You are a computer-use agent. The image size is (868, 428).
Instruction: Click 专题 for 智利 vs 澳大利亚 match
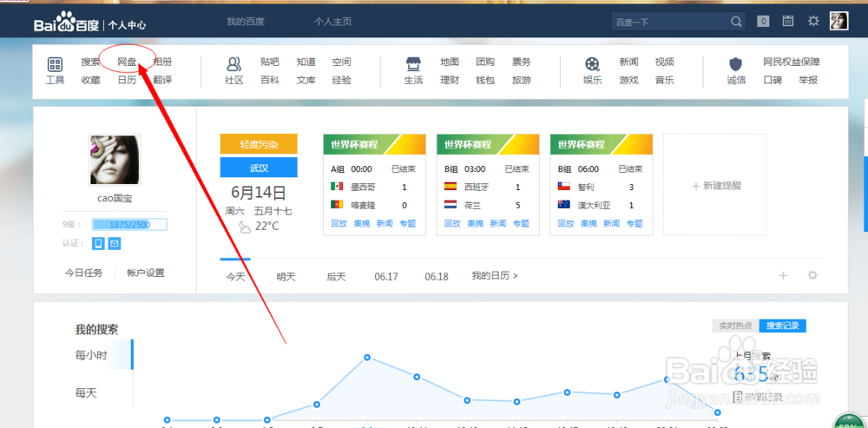pyautogui.click(x=635, y=224)
